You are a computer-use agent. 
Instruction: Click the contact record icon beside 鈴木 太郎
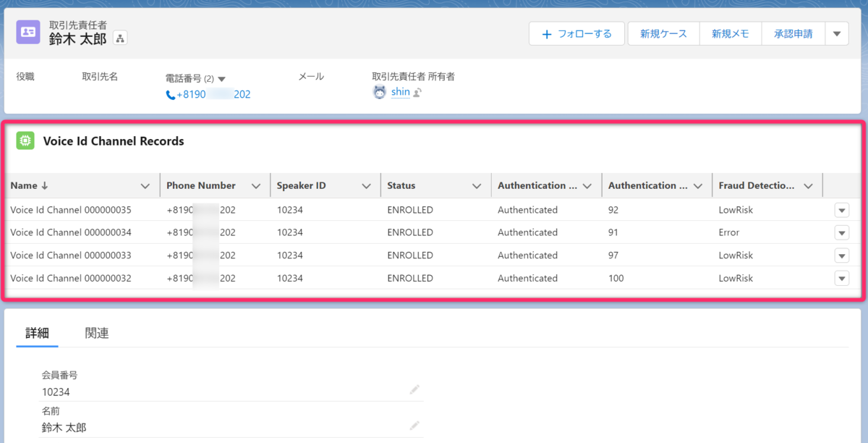click(28, 32)
